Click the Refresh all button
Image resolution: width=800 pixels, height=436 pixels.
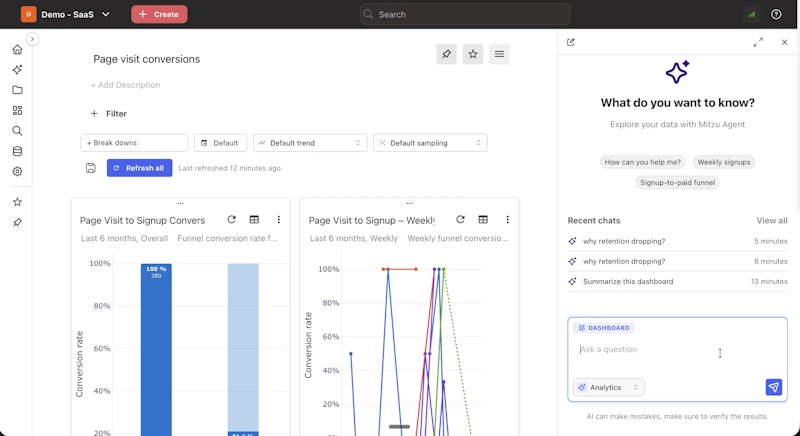tap(139, 168)
